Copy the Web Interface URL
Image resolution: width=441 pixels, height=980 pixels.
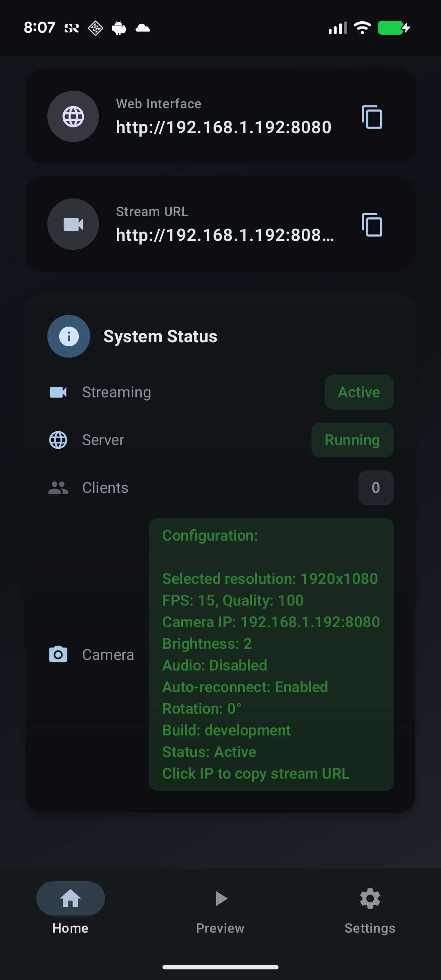[372, 117]
